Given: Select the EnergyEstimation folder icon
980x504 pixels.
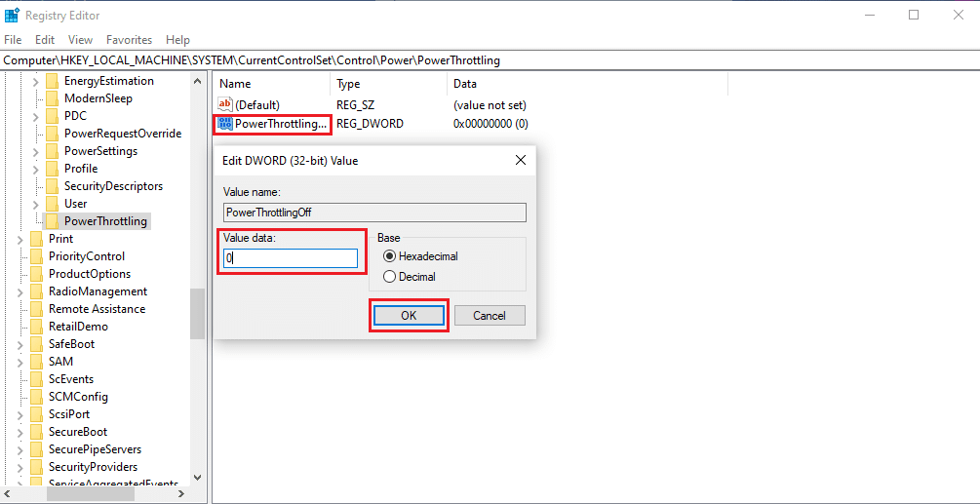Looking at the screenshot, I should tap(53, 81).
